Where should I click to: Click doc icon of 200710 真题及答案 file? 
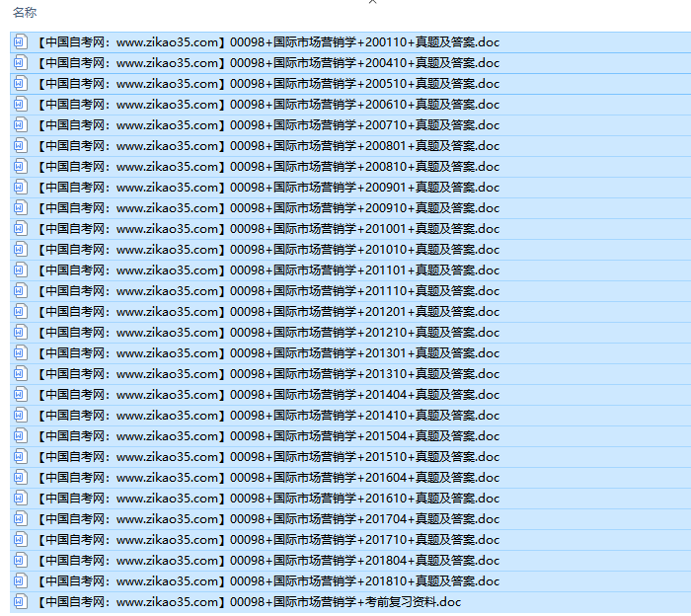(21, 124)
